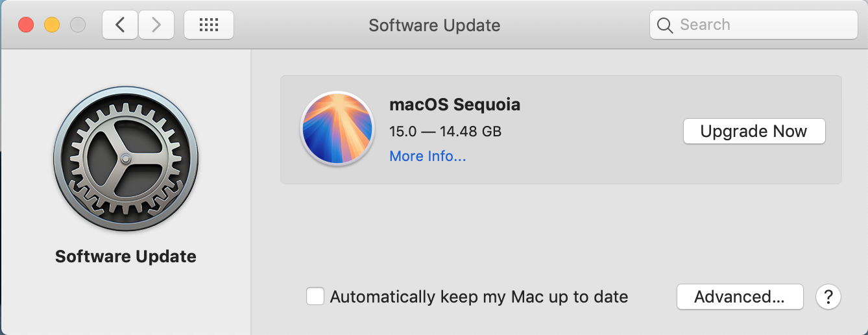Viewport: 868px width, 335px height.
Task: Click the magnifying glass search icon
Action: [x=665, y=25]
